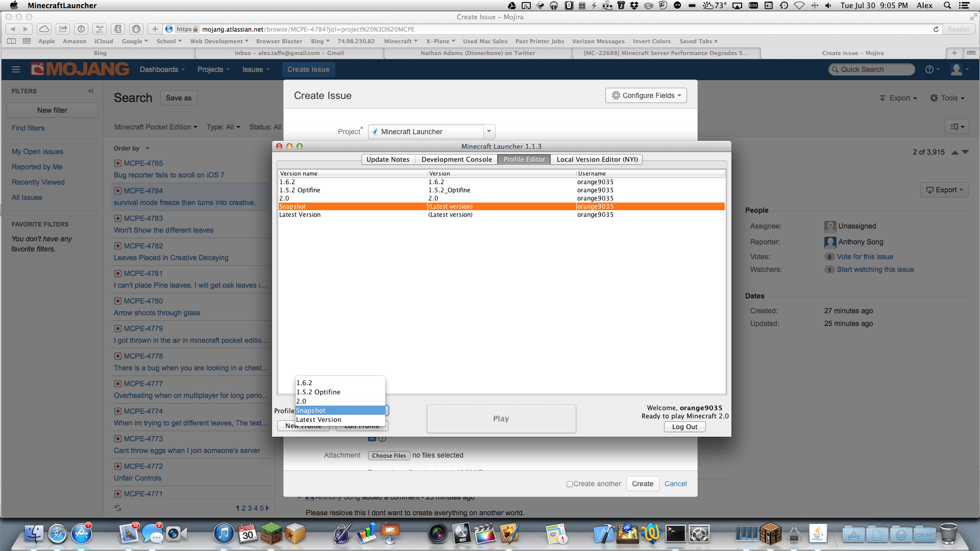Open the Type: All filter dropdown
980x551 pixels.
223,127
